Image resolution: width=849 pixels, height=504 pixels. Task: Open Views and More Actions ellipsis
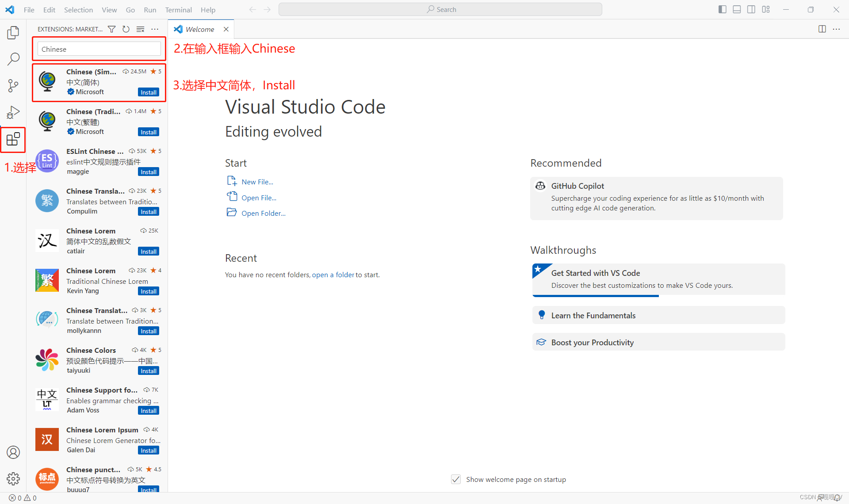[x=155, y=29]
